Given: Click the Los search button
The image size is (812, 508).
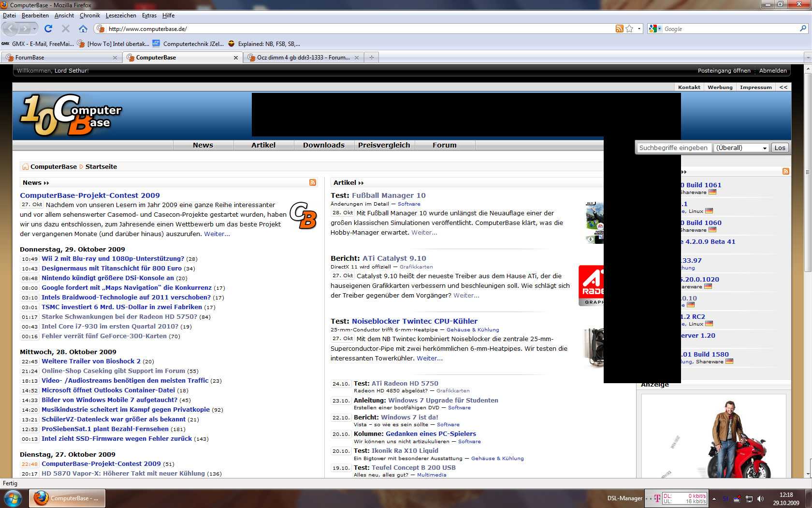Looking at the screenshot, I should point(780,148).
